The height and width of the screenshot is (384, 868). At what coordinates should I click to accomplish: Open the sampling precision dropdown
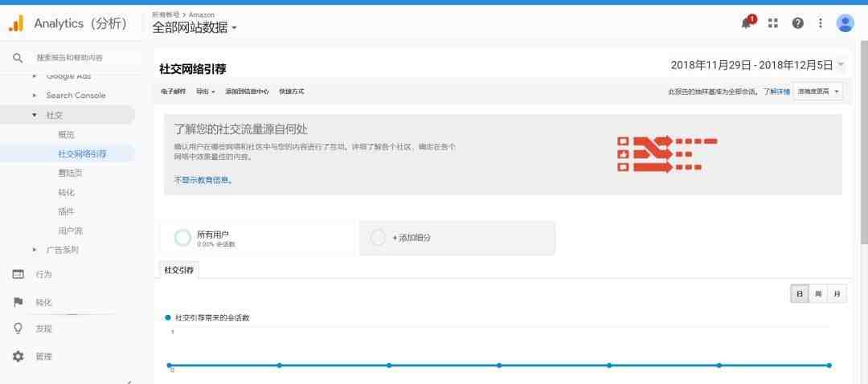tap(817, 92)
